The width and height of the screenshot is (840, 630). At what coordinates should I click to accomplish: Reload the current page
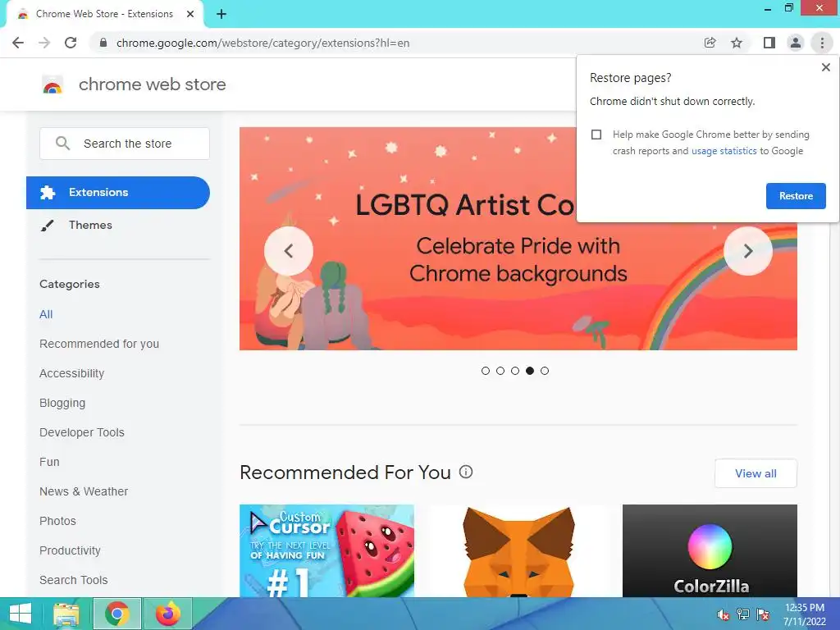coord(71,43)
